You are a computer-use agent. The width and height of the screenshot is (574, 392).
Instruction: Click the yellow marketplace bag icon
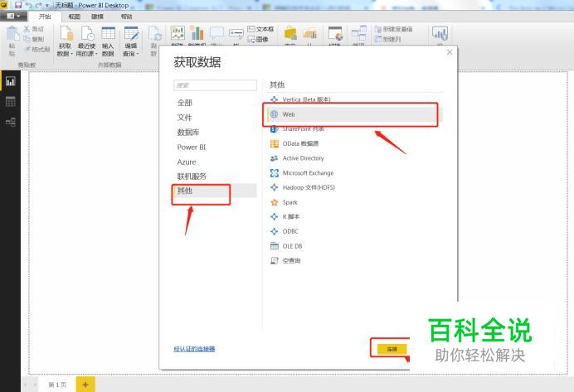290,35
